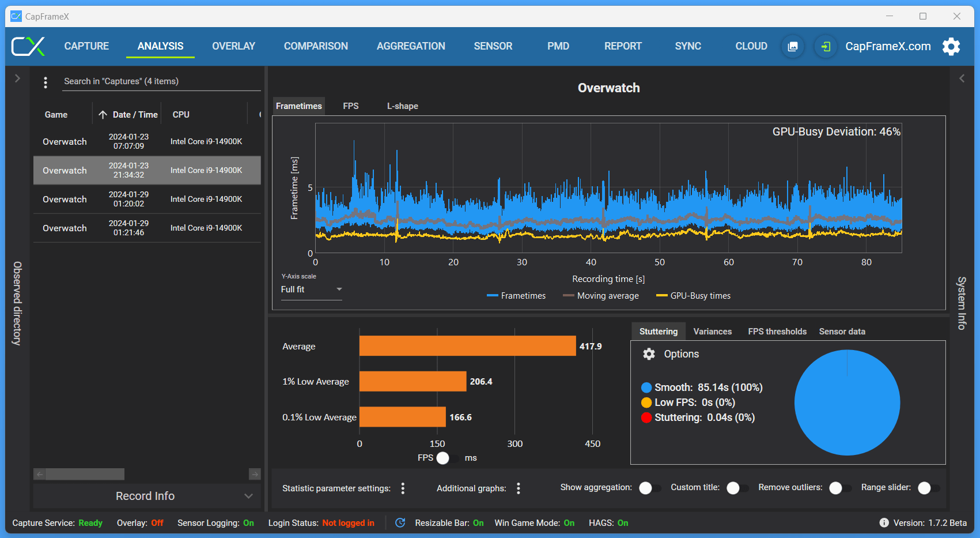Click the login arrow icon button
Screen dimensions: 980x538
point(826,46)
